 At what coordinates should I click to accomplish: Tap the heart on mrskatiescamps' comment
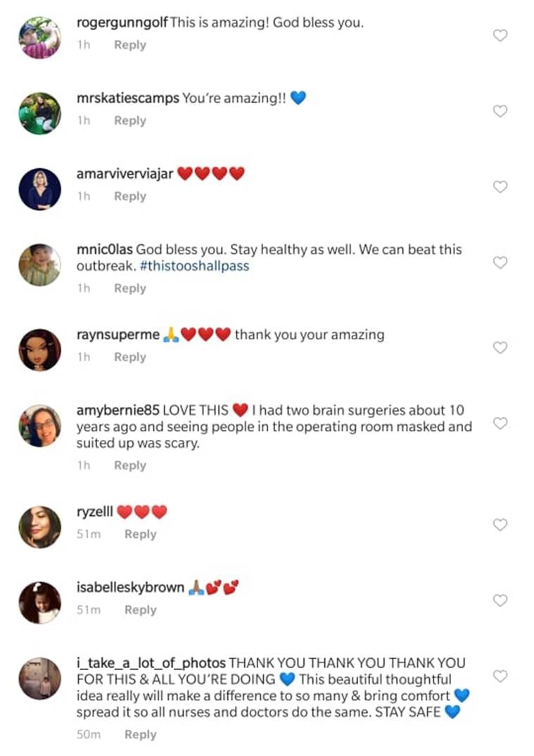[500, 111]
